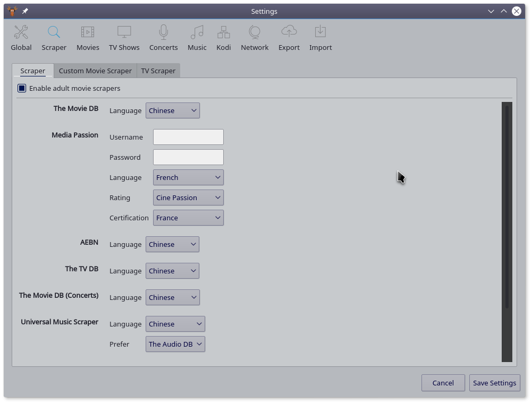Click the Export cloud icon
Image resolution: width=532 pixels, height=404 pixels.
pyautogui.click(x=289, y=33)
